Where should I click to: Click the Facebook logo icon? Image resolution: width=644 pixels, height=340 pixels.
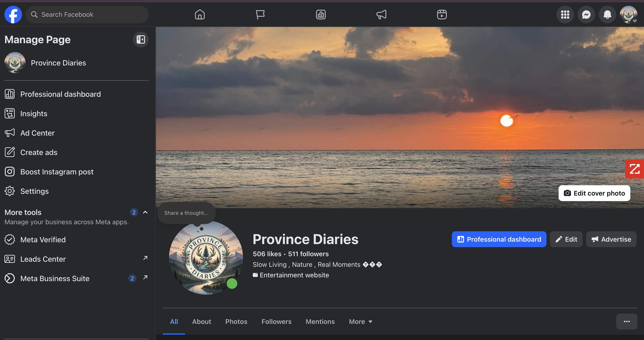pos(13,15)
